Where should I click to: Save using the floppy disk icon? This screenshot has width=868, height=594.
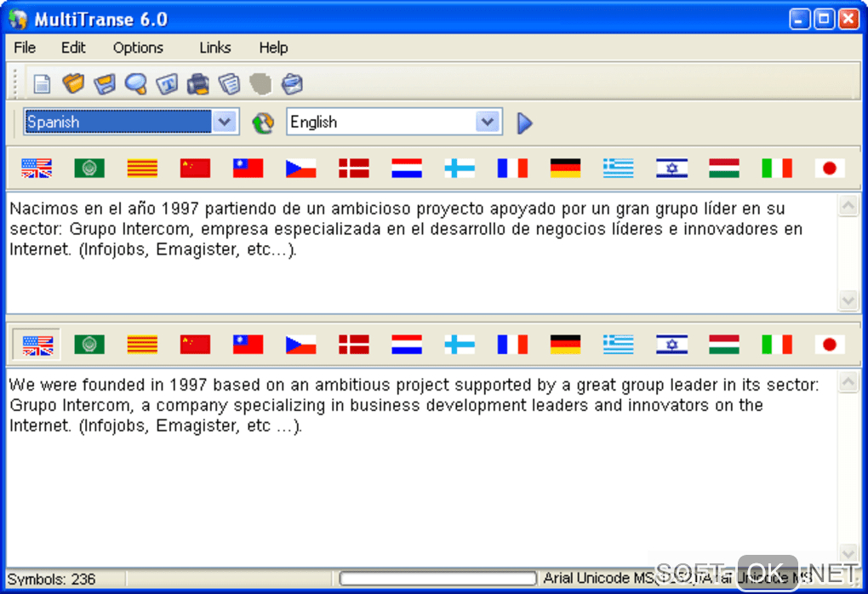105,84
